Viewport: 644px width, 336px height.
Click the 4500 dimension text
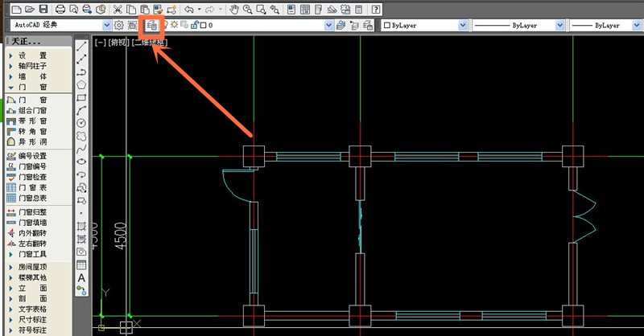click(121, 236)
